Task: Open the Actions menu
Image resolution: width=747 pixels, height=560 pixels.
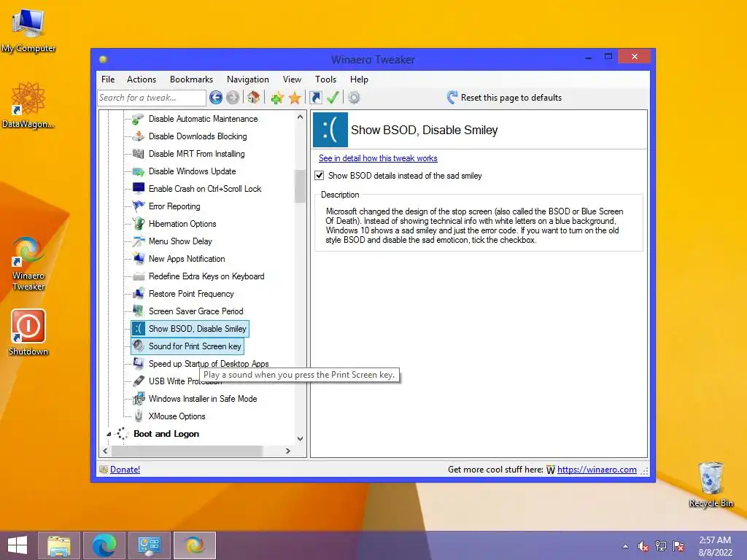Action: coord(142,79)
